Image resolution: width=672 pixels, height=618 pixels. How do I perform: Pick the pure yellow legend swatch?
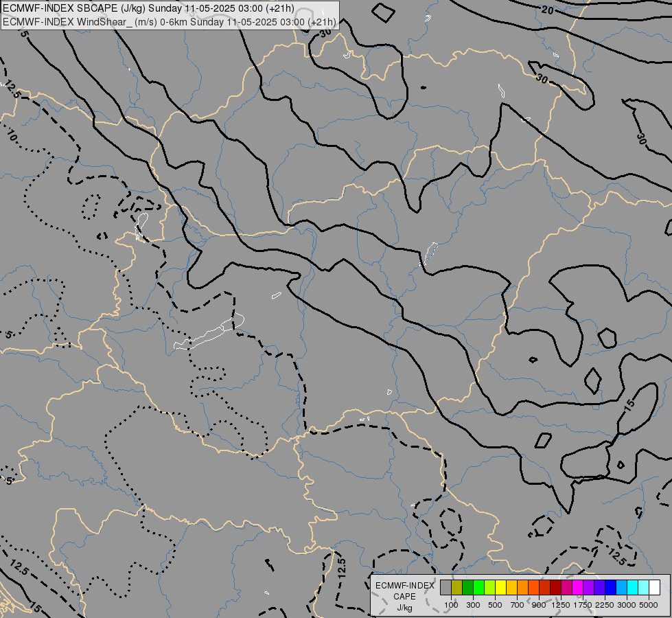500,588
